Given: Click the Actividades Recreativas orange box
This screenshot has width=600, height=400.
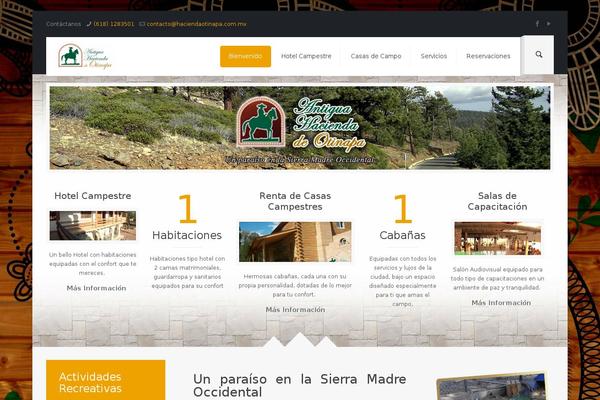Looking at the screenshot, I should click(x=106, y=380).
